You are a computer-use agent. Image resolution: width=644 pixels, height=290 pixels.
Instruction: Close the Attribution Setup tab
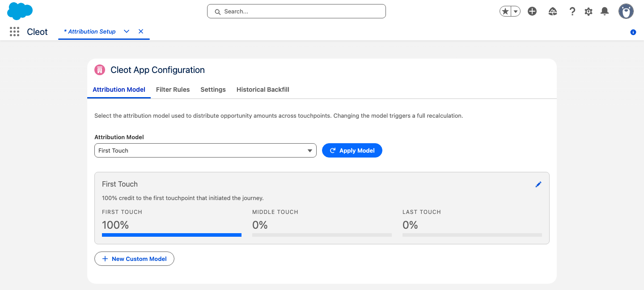[141, 31]
